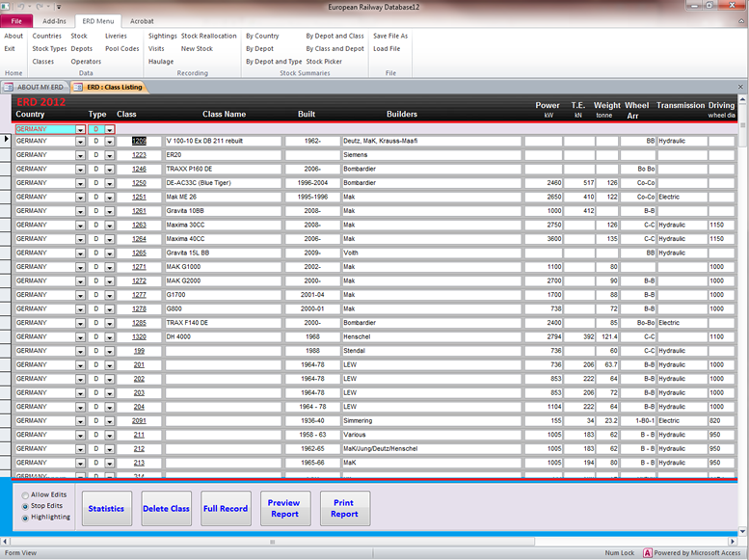Viewport: 749px width, 560px height.
Task: Open the Type filter dropdown in header row
Action: (x=110, y=129)
